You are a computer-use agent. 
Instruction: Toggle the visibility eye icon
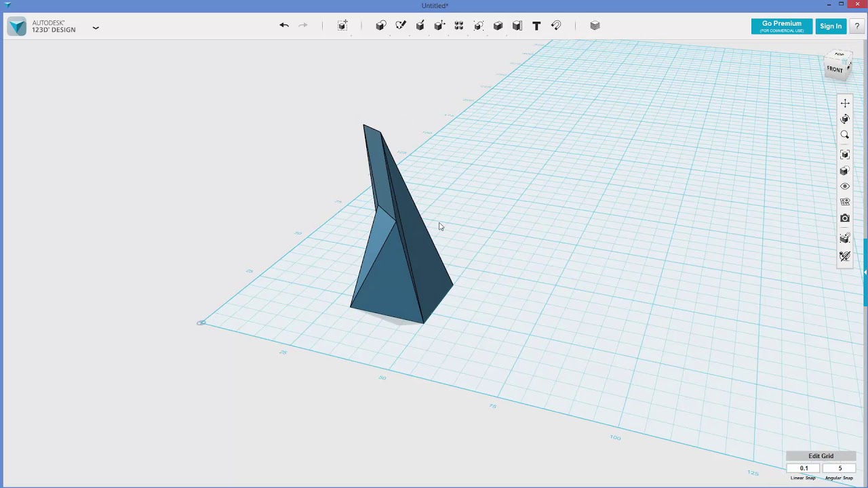coord(845,186)
